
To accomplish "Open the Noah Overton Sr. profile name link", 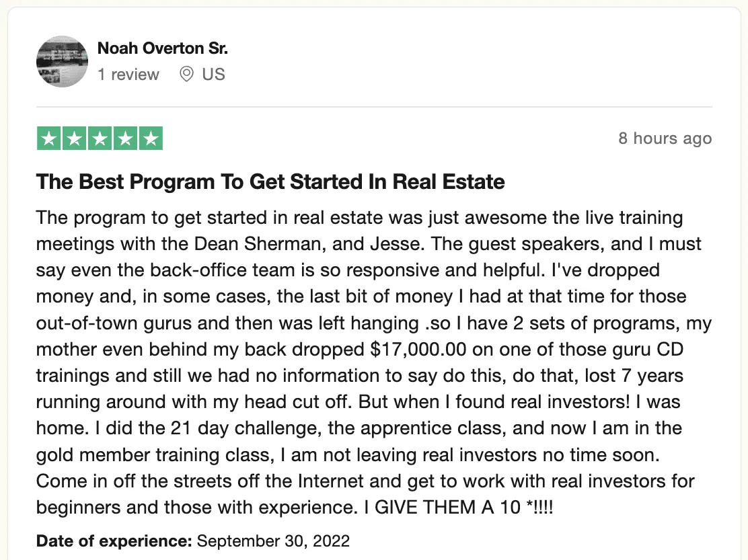I will (x=163, y=48).
